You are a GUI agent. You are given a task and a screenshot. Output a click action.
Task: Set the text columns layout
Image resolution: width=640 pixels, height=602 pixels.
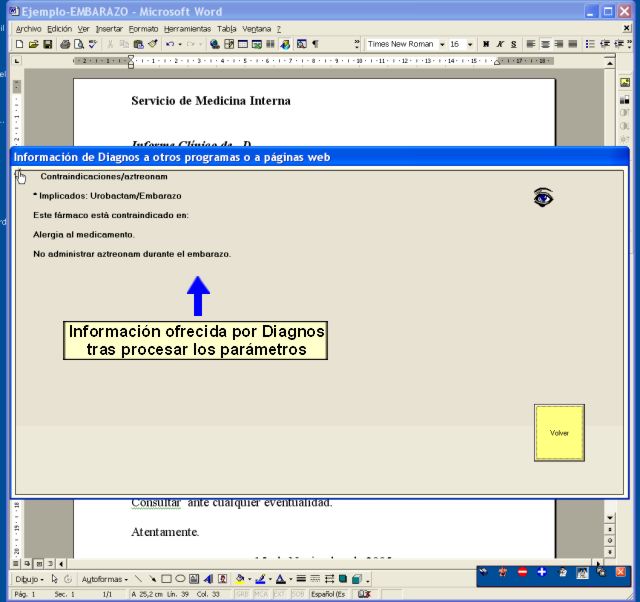[x=270, y=44]
